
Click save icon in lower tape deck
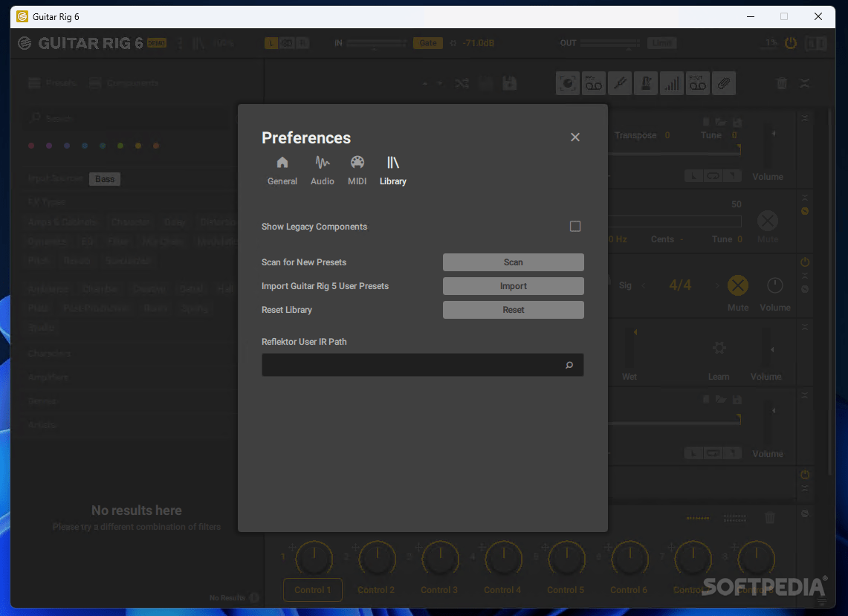[737, 400]
